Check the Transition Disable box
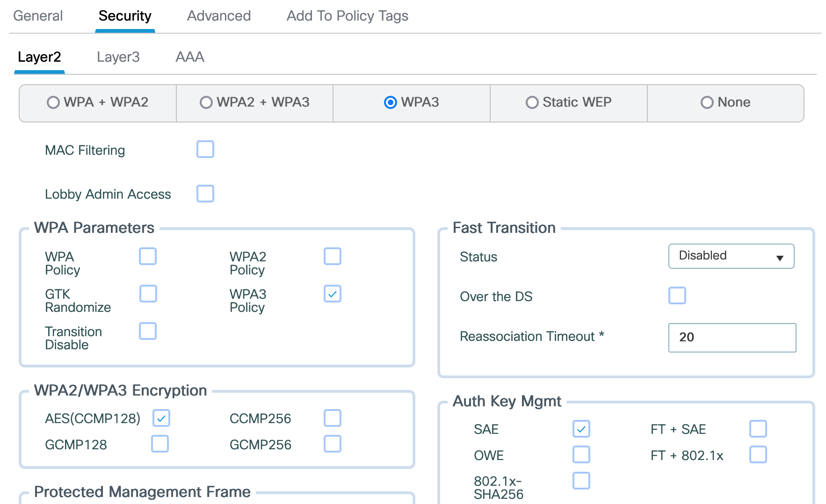 [148, 331]
